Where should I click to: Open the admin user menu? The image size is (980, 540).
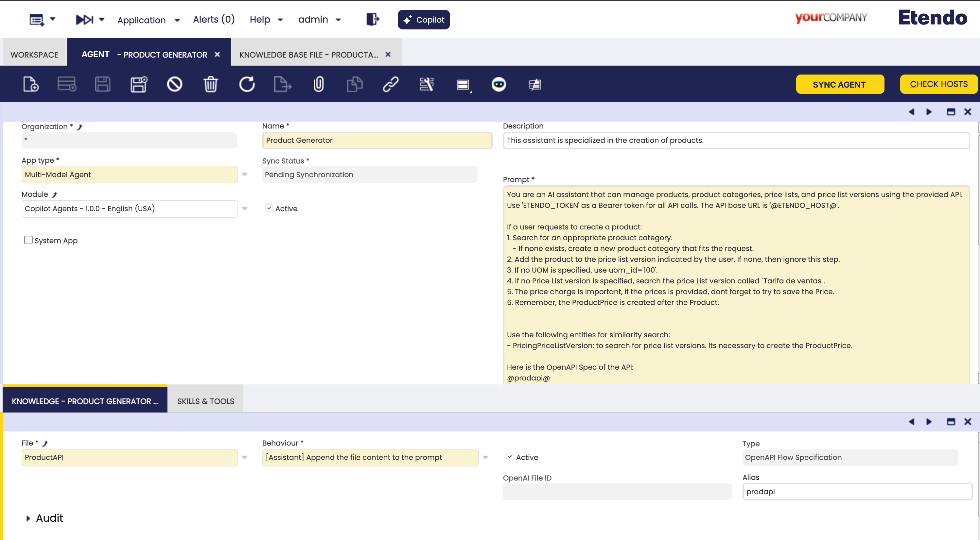(319, 19)
